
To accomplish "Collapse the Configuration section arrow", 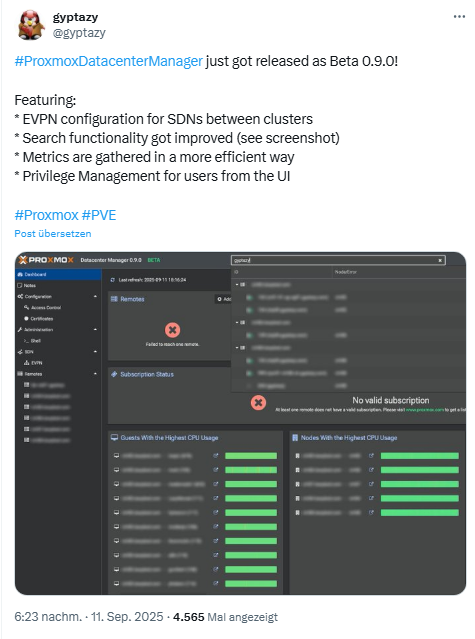I will (95, 296).
